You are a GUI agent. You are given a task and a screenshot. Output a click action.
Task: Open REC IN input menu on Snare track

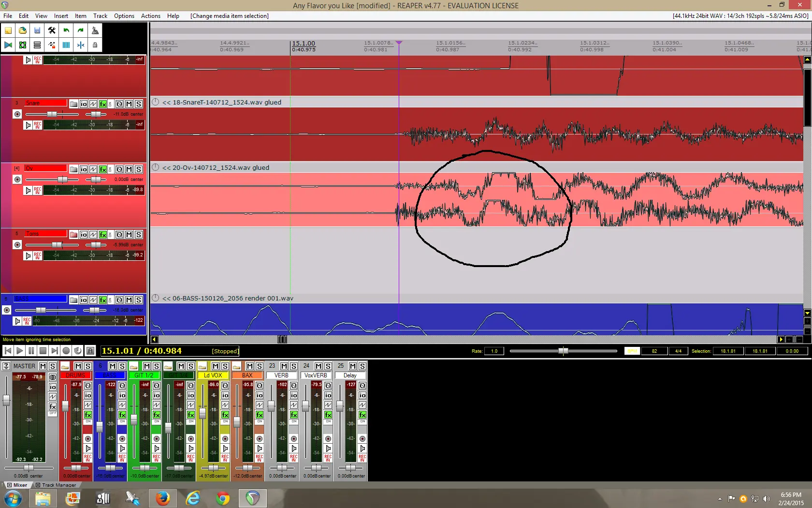(x=38, y=125)
